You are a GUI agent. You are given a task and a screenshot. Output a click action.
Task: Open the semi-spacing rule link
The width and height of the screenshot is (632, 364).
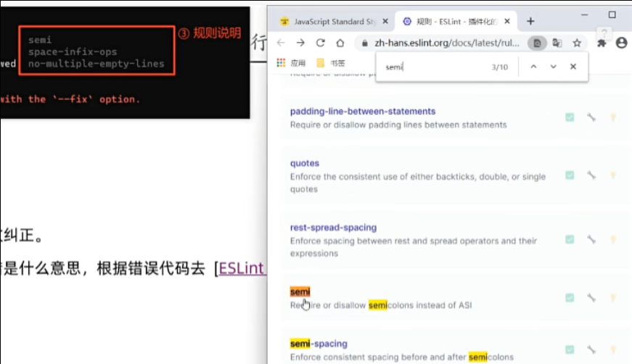coord(319,344)
